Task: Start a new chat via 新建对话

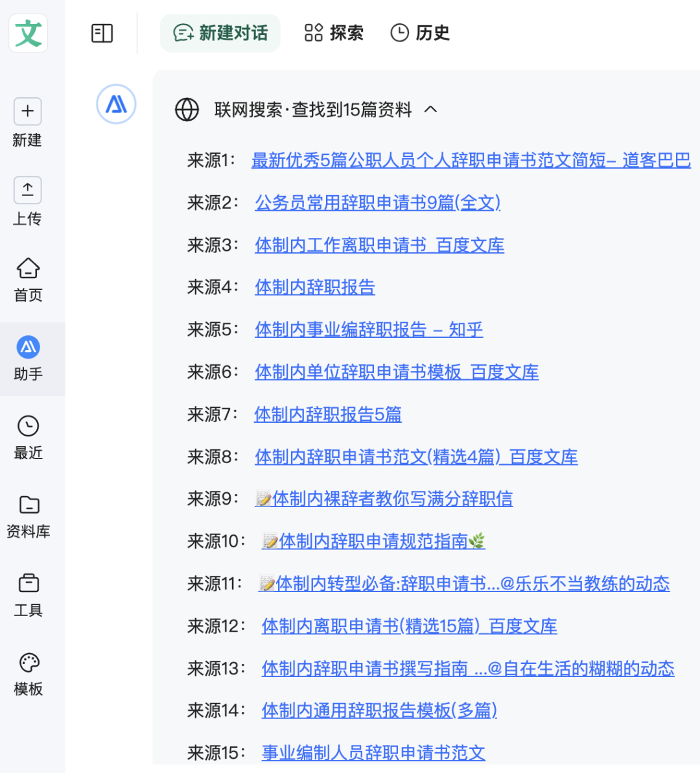Action: coord(220,33)
